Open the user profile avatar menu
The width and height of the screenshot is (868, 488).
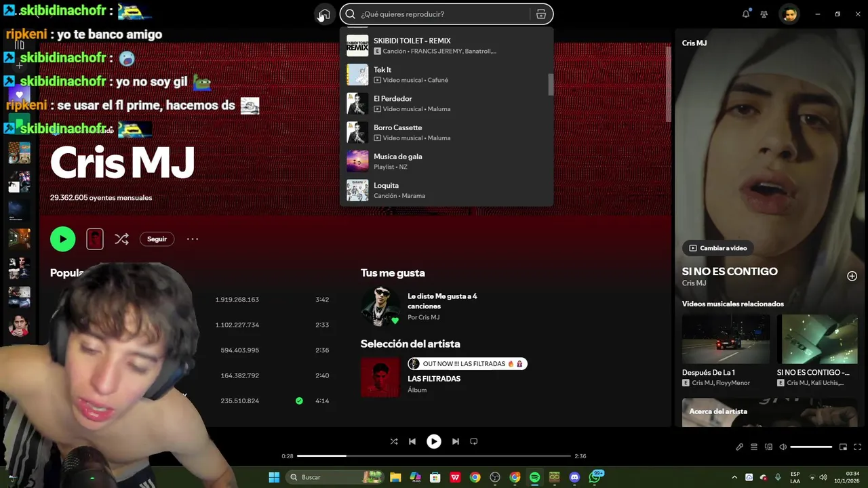point(789,14)
